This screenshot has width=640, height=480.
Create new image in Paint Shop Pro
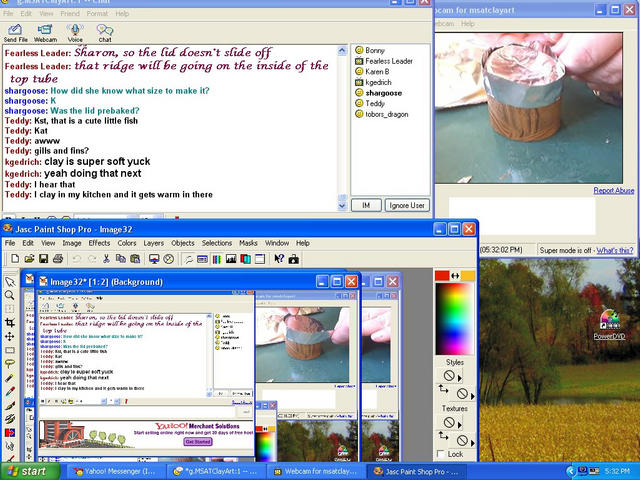click(x=15, y=259)
